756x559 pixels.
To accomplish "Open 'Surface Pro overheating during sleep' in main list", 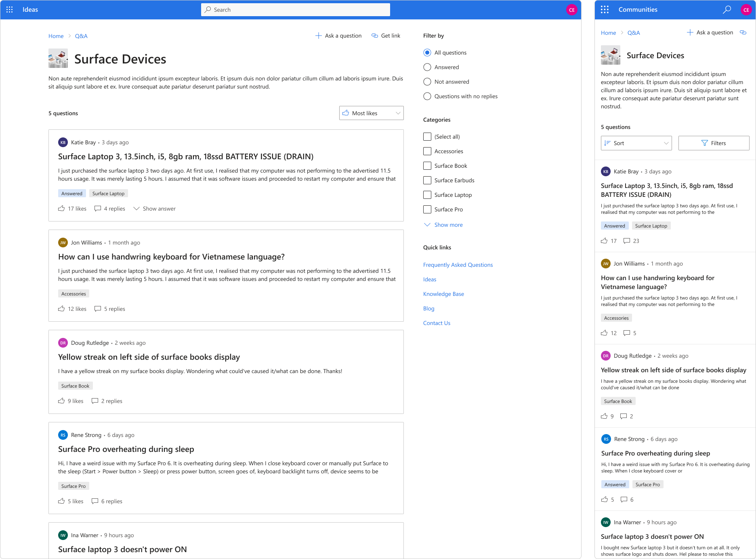I will [x=126, y=449].
